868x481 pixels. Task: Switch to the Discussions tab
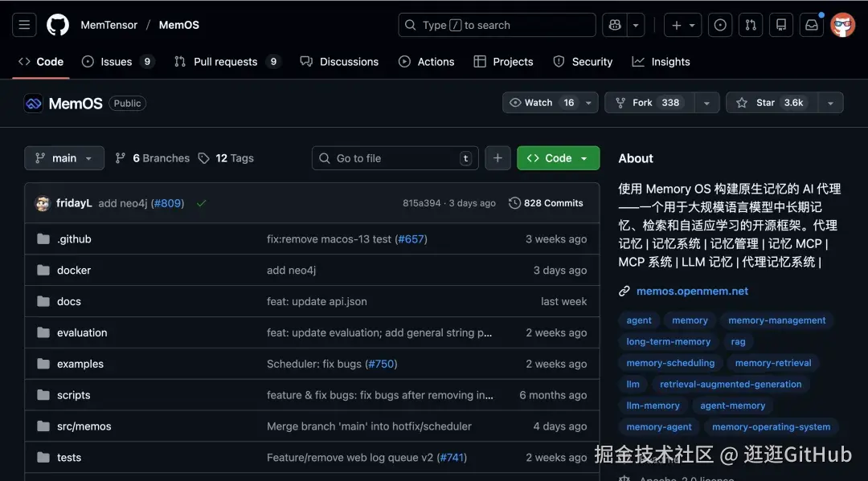coord(339,61)
